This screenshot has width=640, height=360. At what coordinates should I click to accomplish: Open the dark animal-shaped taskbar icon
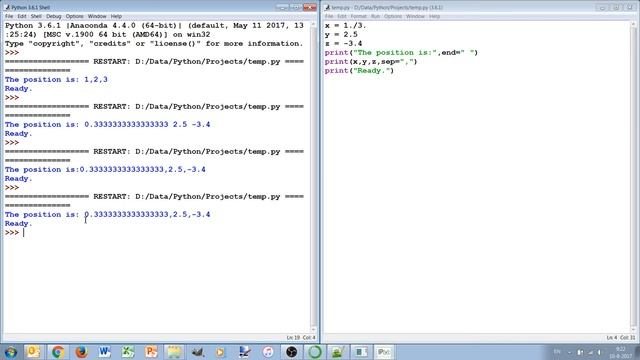(198, 352)
